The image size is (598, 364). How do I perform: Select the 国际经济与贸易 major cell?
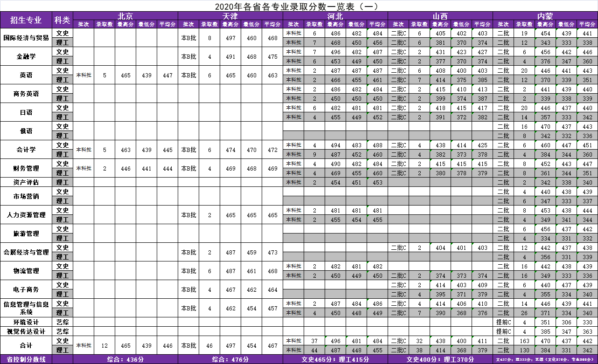[x=26, y=38]
